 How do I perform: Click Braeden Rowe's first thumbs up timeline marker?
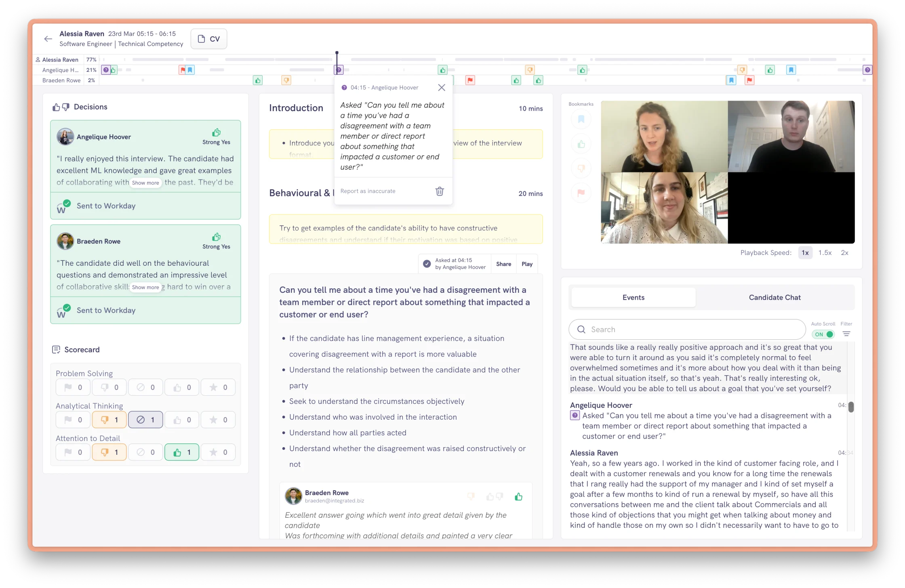(257, 80)
